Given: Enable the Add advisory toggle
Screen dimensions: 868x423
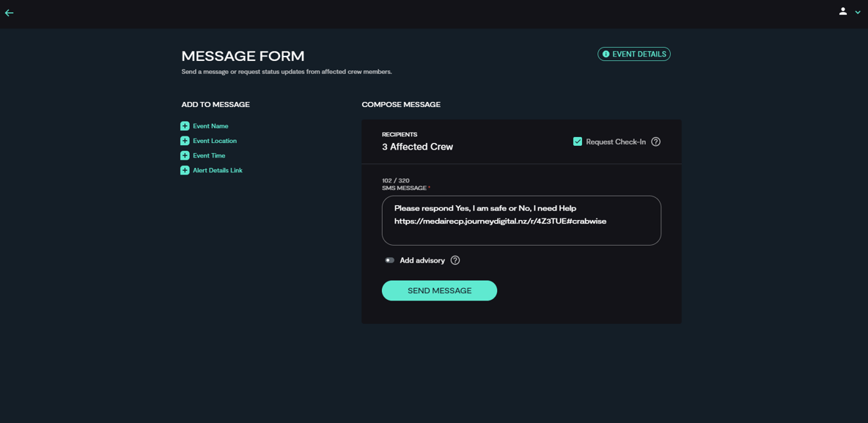Looking at the screenshot, I should (x=389, y=260).
